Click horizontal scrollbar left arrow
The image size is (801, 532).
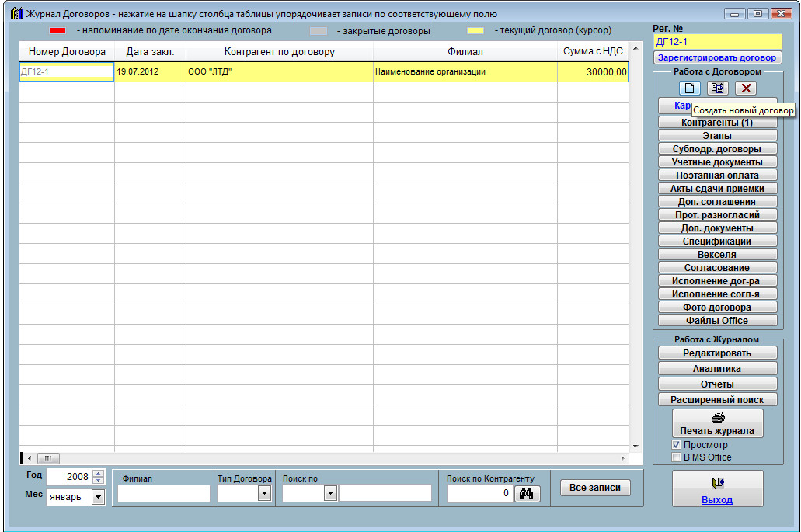(30, 458)
